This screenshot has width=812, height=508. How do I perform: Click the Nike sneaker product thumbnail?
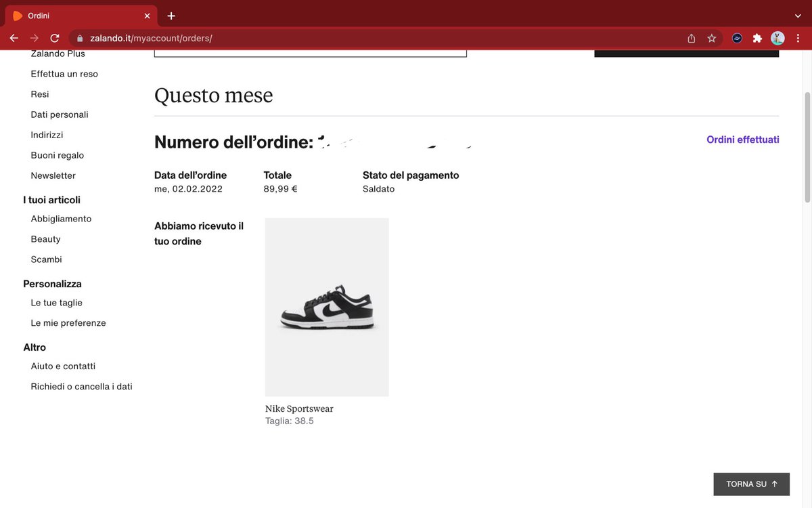coord(327,307)
